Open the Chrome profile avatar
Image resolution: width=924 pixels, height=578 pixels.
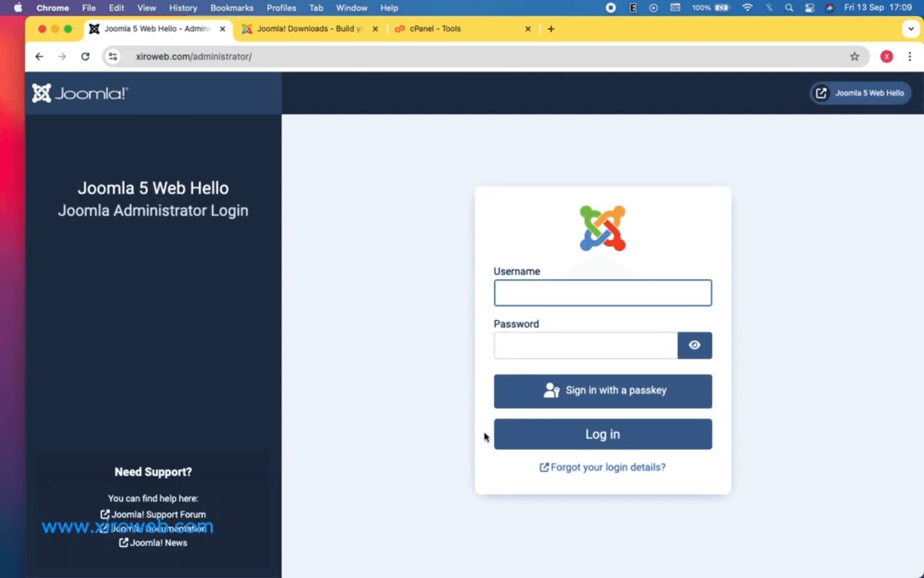[887, 56]
